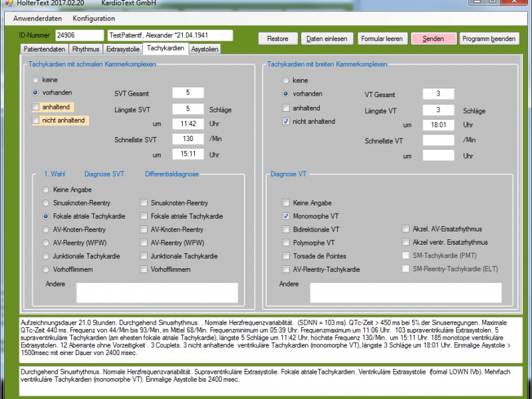
Task: Click the VT 'Andere' text box
Action: pyautogui.click(x=406, y=293)
